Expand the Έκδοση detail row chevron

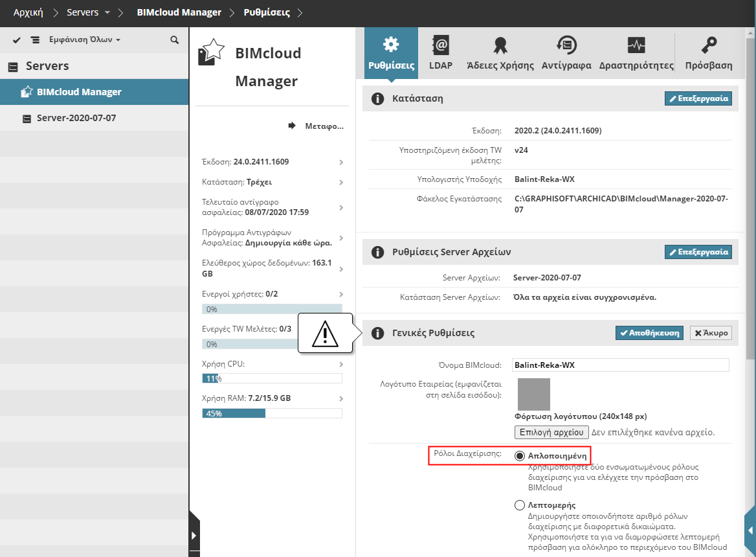click(341, 162)
